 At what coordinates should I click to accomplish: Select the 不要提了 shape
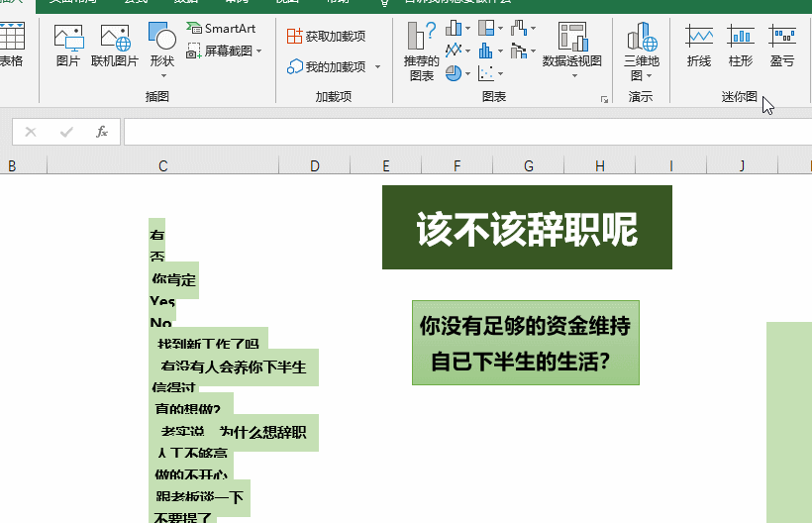tap(183, 518)
